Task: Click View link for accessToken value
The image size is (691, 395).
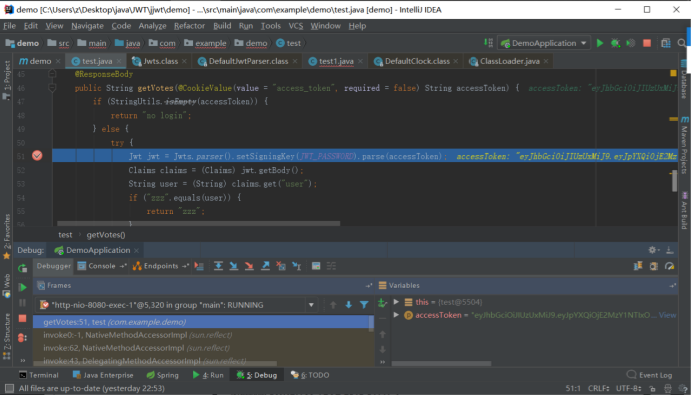Action: [667, 315]
